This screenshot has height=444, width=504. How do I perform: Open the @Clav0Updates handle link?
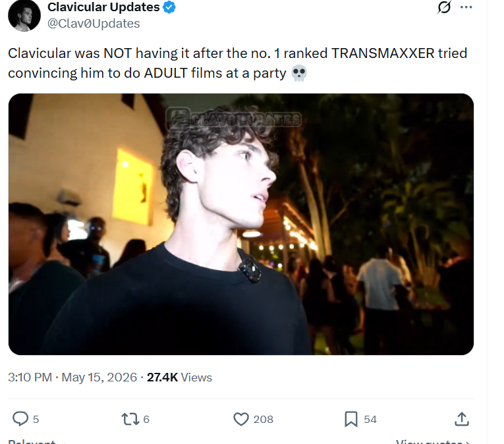[x=94, y=24]
